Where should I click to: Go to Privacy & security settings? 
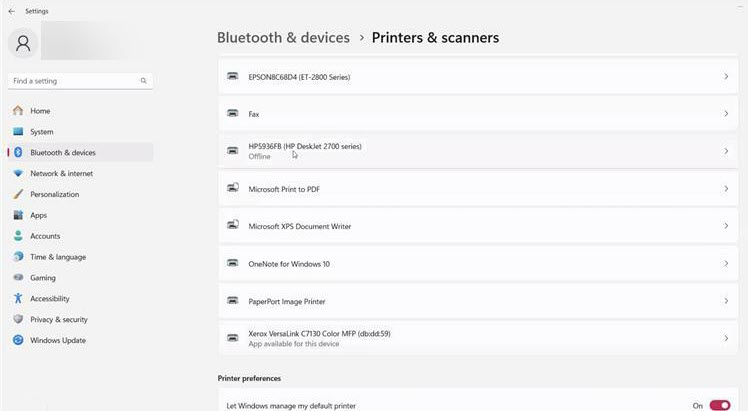58,320
